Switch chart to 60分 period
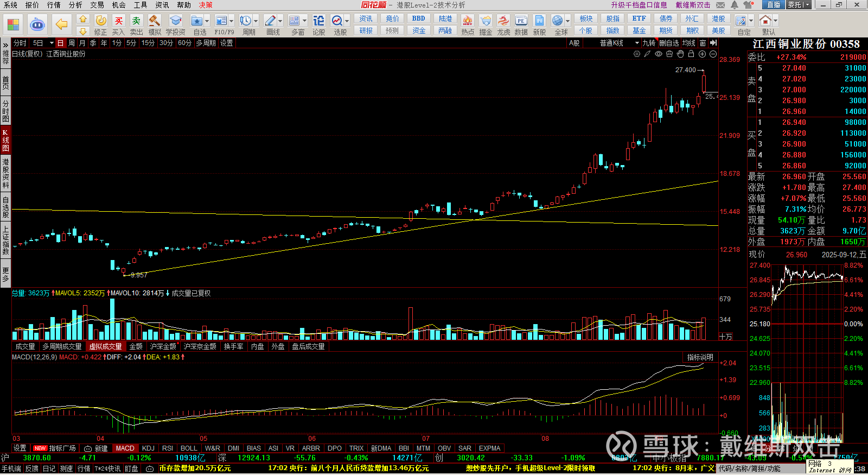The image size is (868, 475). 184,43
